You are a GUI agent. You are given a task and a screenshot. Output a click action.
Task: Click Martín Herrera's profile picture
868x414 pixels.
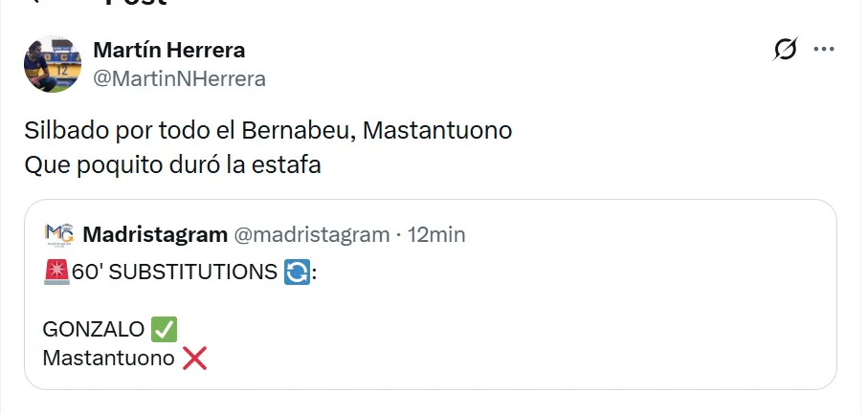53,64
